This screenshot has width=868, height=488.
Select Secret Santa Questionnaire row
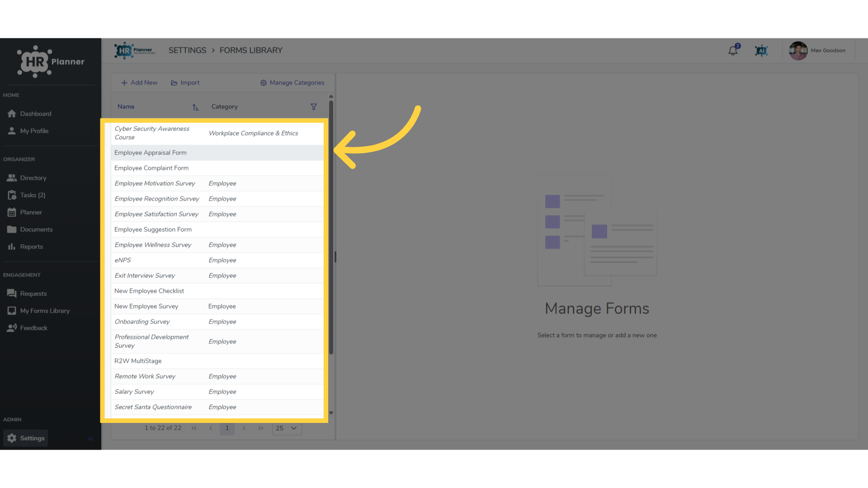click(217, 407)
